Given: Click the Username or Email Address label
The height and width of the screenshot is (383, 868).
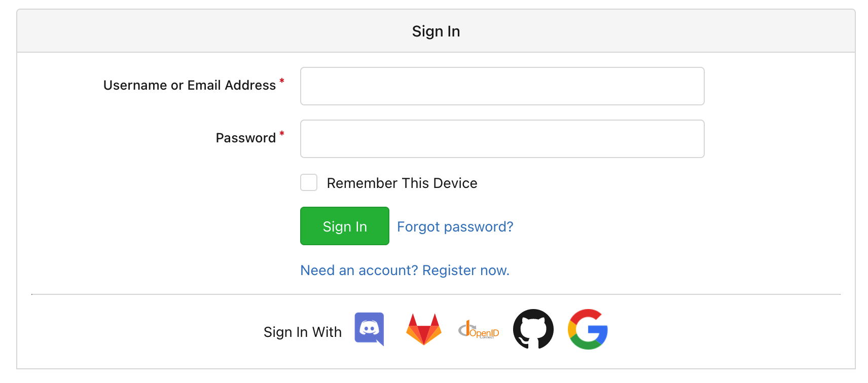Looking at the screenshot, I should (189, 85).
